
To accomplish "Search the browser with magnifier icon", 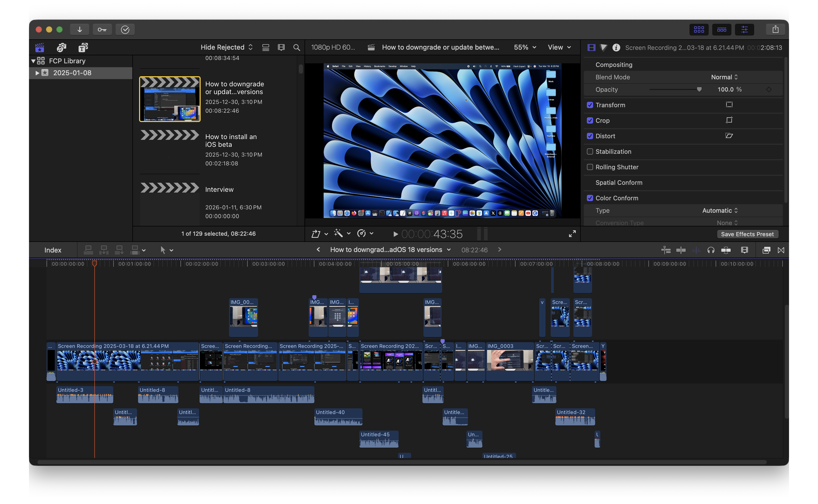I will tap(296, 47).
